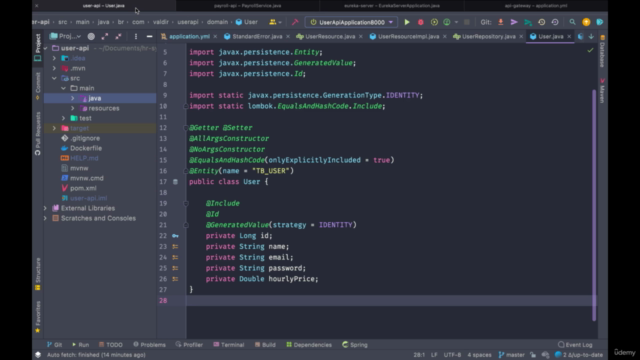This screenshot has height=360, width=640.
Task: Show Git history clock icon
Action: [541, 22]
